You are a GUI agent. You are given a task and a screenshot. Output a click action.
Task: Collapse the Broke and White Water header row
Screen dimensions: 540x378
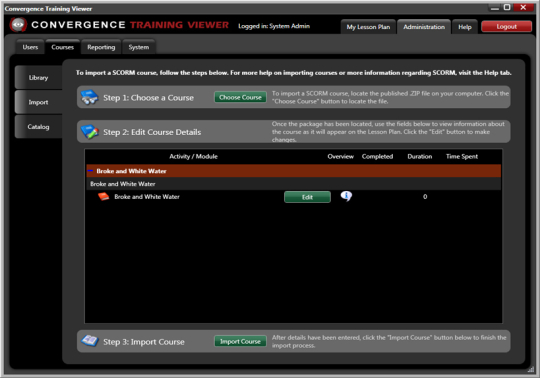click(91, 171)
